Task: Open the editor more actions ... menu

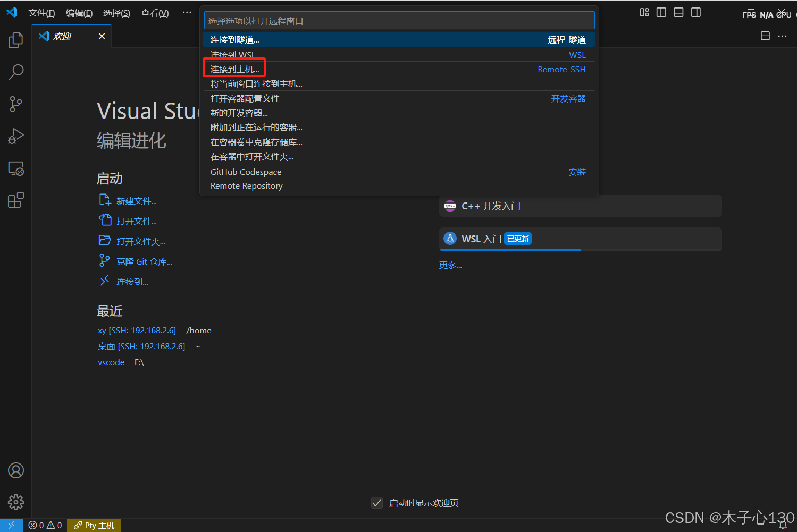Action: click(x=782, y=36)
